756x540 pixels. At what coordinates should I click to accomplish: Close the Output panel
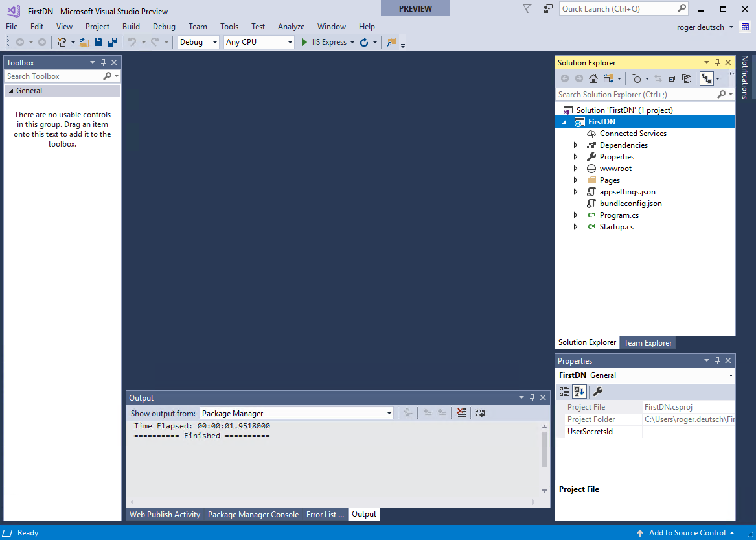point(543,397)
